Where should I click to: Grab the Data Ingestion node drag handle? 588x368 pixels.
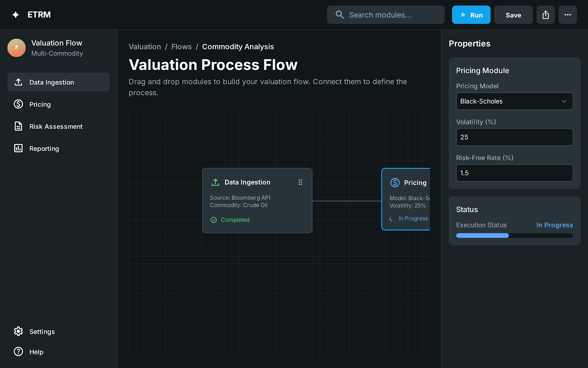point(300,182)
